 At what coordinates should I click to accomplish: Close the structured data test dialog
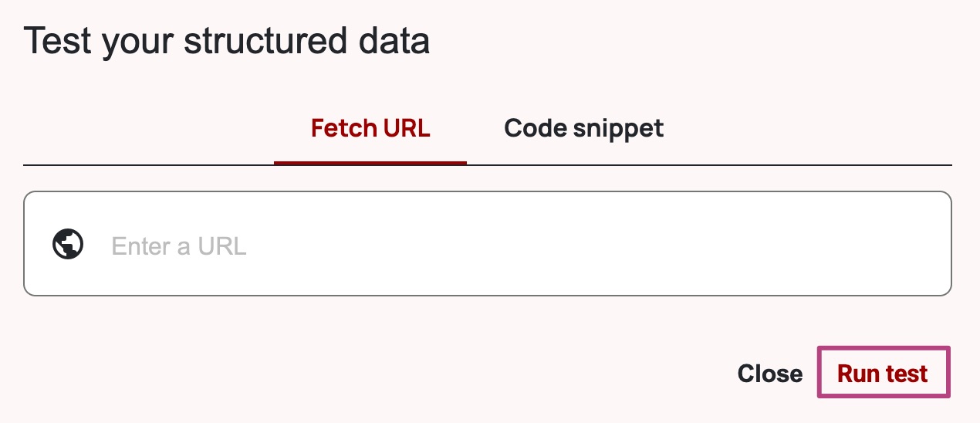pyautogui.click(x=769, y=374)
